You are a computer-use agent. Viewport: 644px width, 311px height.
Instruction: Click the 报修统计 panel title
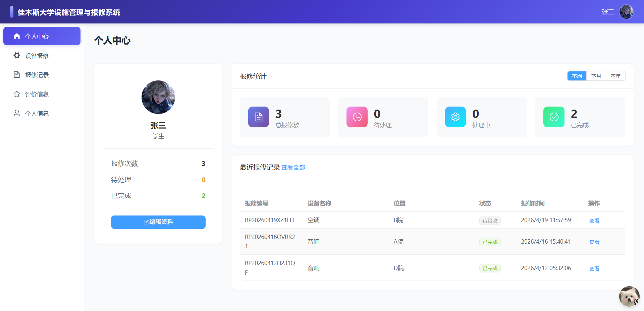pyautogui.click(x=253, y=76)
